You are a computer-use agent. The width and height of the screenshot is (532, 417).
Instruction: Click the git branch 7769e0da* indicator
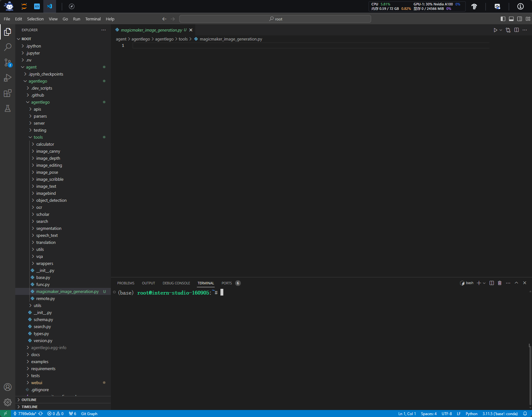25,414
